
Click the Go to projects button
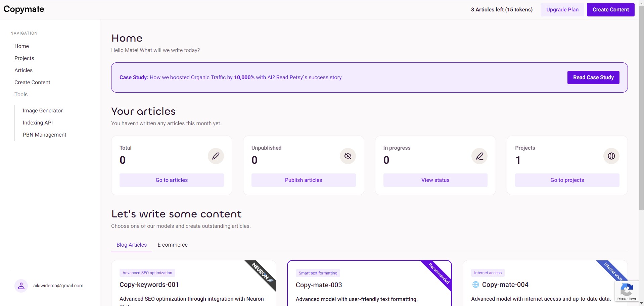click(567, 180)
